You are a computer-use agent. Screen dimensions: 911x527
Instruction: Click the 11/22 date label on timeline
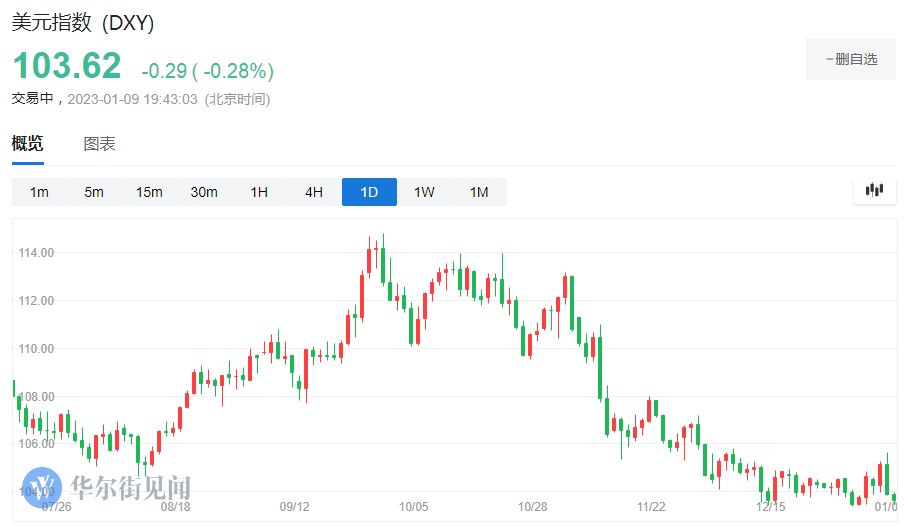(651, 507)
